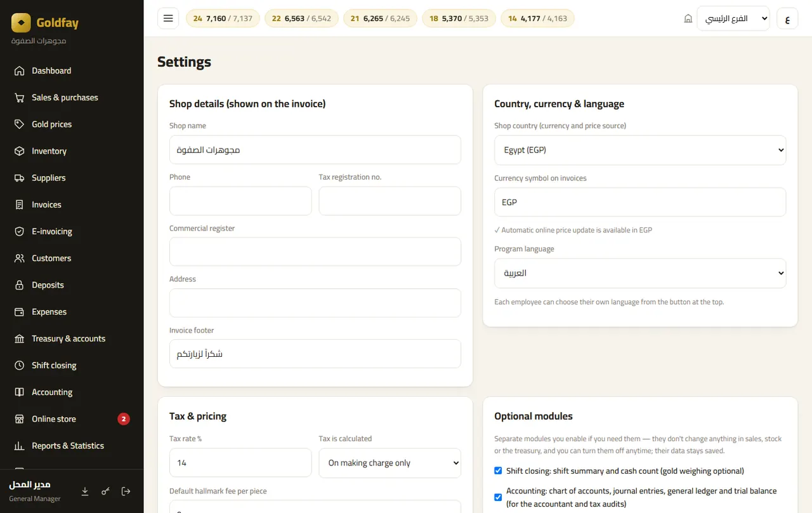Viewport: 812px width, 513px height.
Task: Toggle the hamburger menu button
Action: [168, 18]
